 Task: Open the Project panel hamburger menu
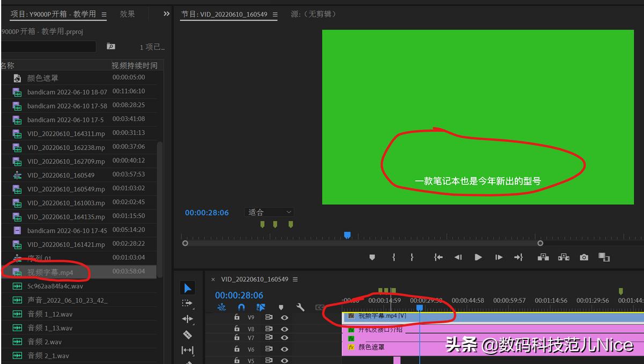point(104,14)
